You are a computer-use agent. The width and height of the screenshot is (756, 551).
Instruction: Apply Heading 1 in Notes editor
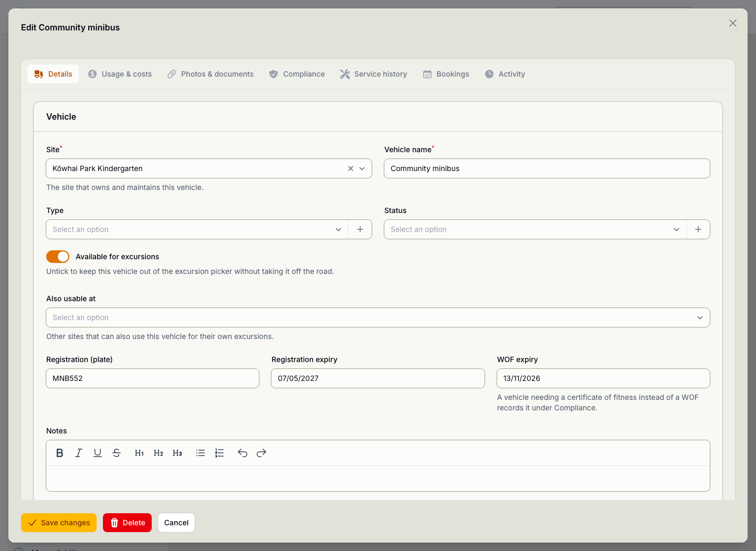click(140, 453)
